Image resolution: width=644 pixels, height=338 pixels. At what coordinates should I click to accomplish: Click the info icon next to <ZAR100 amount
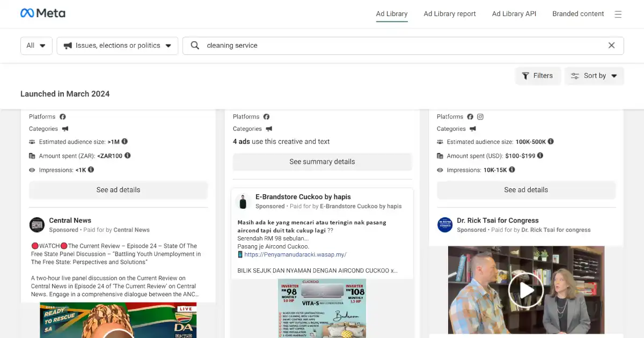click(128, 156)
